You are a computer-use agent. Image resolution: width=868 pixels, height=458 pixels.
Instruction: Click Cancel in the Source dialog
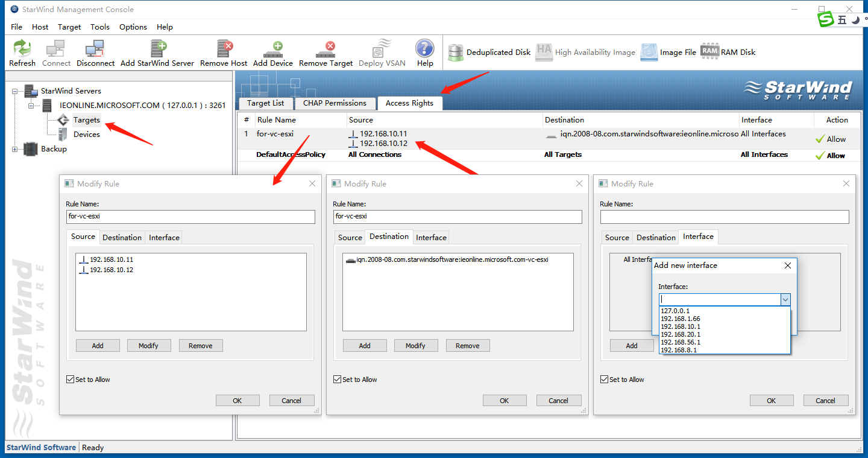(x=292, y=401)
